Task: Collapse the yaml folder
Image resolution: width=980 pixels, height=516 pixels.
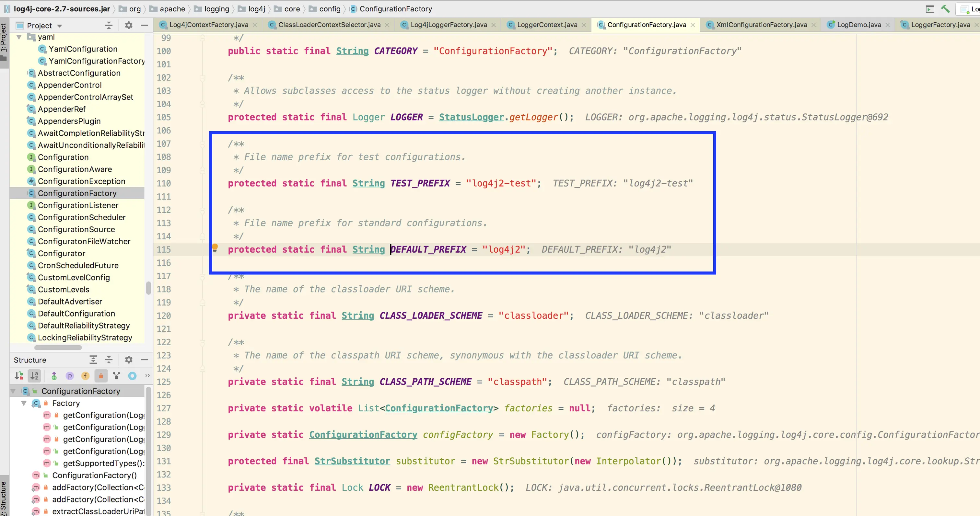Action: click(19, 37)
